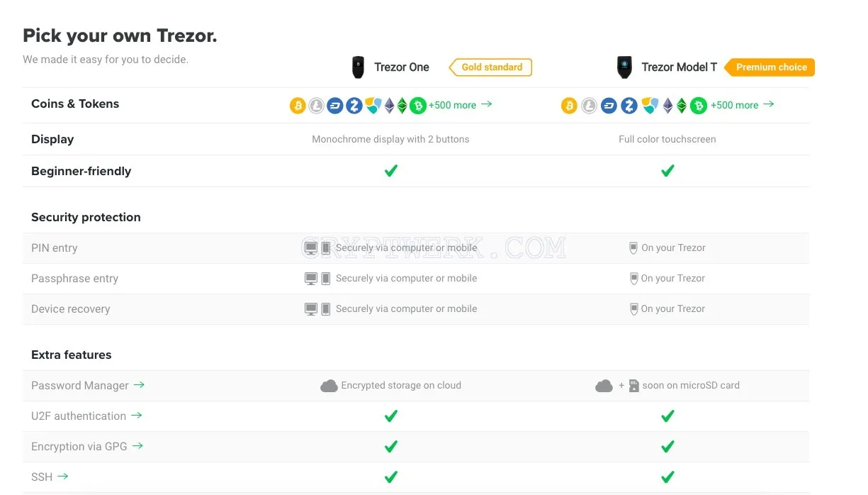Click the Trezor One device image
Image resolution: width=868 pixels, height=495 pixels.
pyautogui.click(x=359, y=67)
